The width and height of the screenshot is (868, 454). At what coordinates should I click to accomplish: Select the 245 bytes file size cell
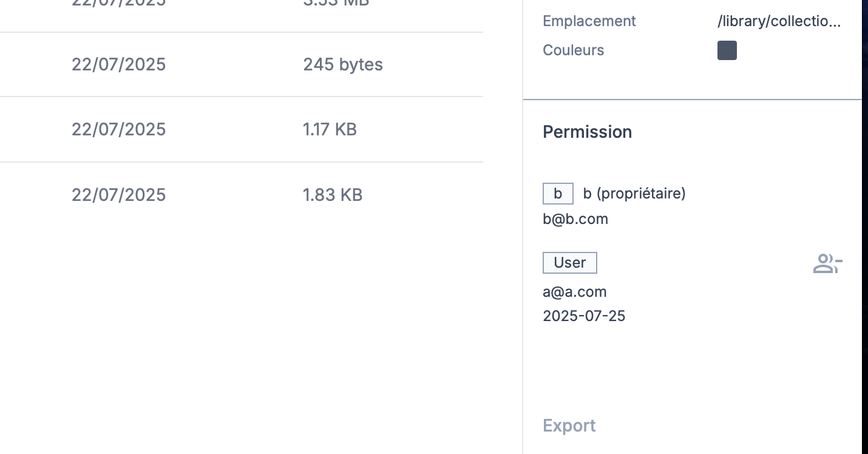point(343,64)
